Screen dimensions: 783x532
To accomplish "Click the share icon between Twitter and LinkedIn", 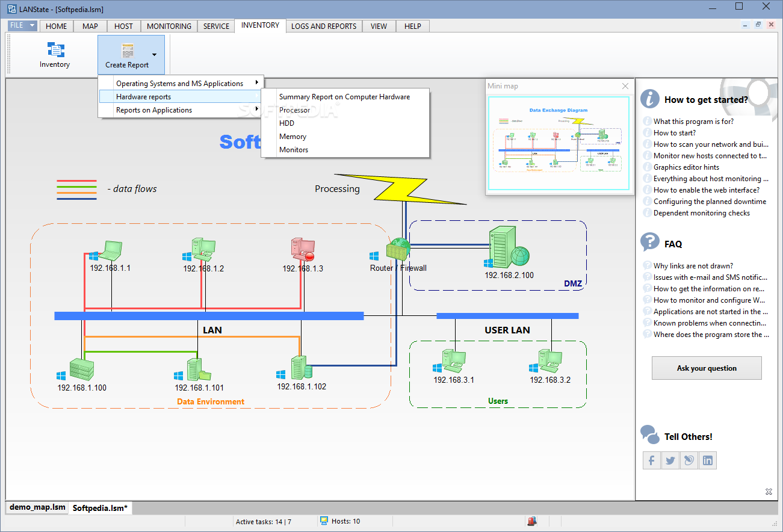I will coord(689,460).
